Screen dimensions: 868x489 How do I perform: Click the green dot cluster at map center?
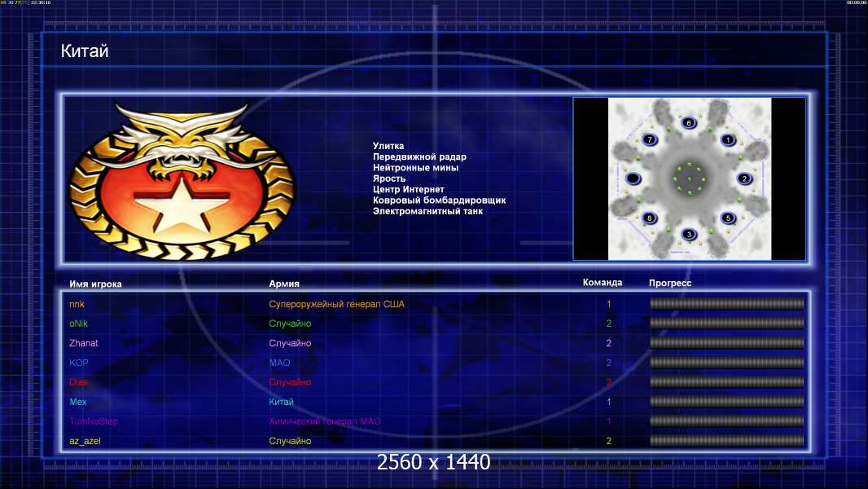click(x=689, y=178)
